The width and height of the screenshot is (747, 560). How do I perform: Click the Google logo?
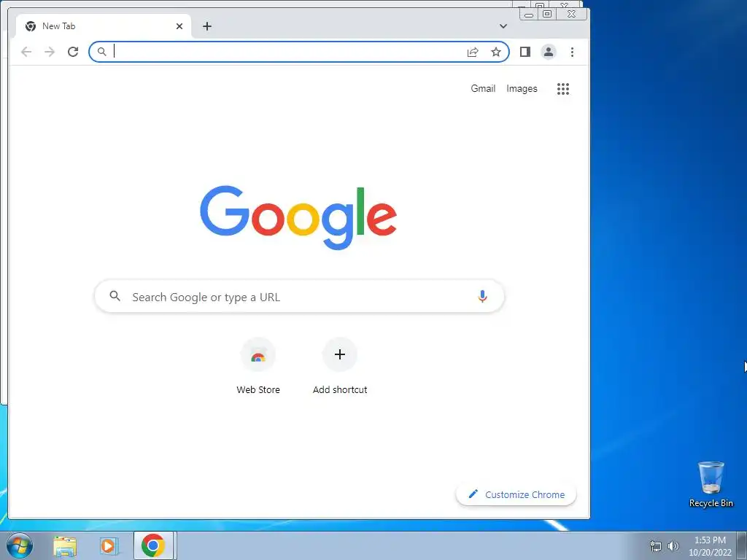[298, 217]
